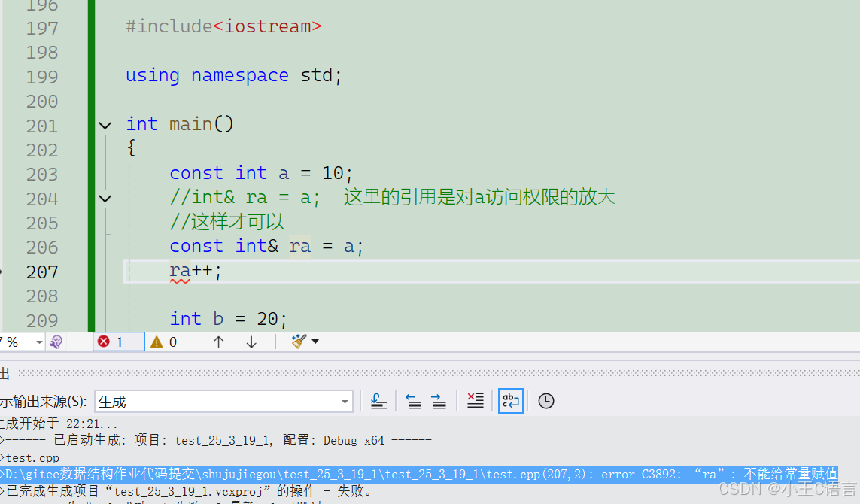Viewport: 860px width, 504px height.
Task: Click the build failed line in output
Action: [x=187, y=491]
